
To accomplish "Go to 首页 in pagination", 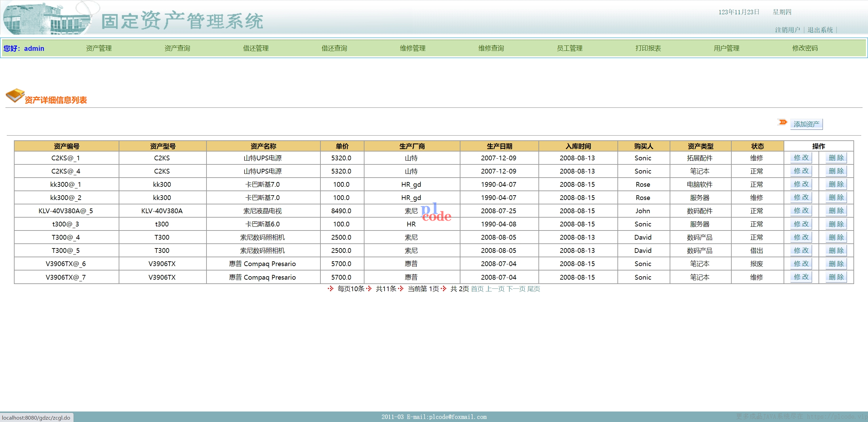I will coord(477,289).
